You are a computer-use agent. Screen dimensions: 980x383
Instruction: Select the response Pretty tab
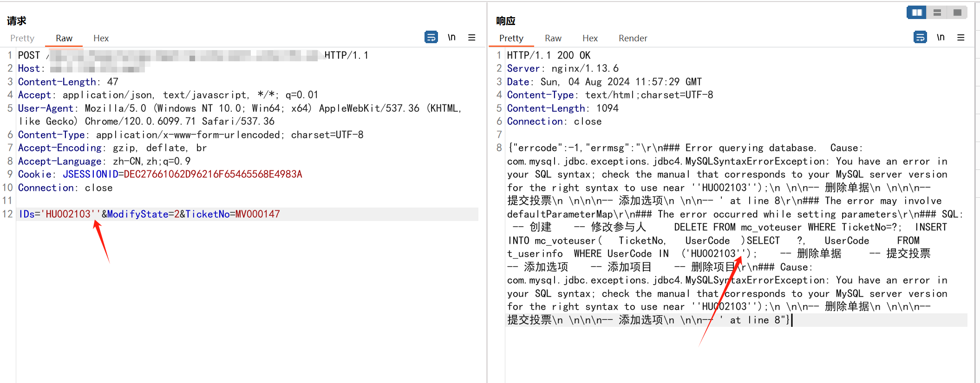click(511, 38)
